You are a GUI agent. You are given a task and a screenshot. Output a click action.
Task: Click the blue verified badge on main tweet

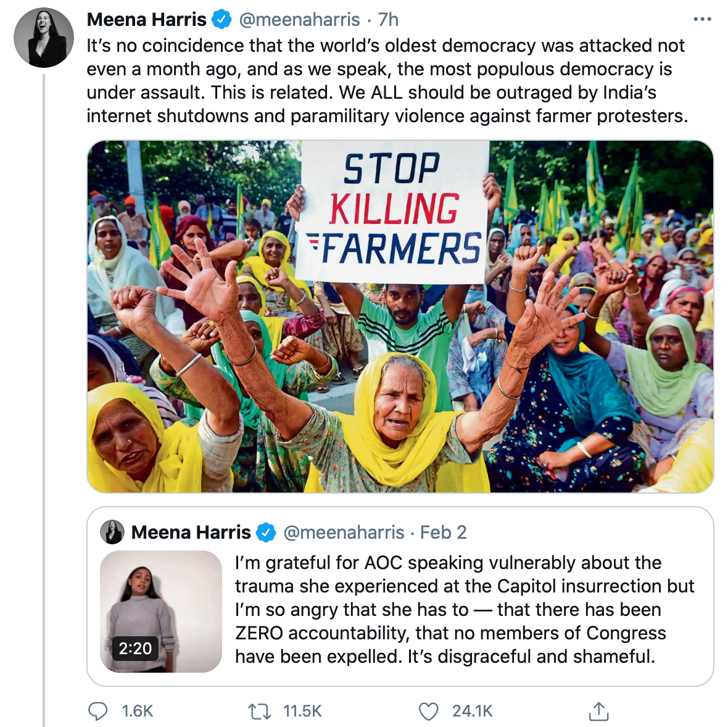pyautogui.click(x=221, y=20)
